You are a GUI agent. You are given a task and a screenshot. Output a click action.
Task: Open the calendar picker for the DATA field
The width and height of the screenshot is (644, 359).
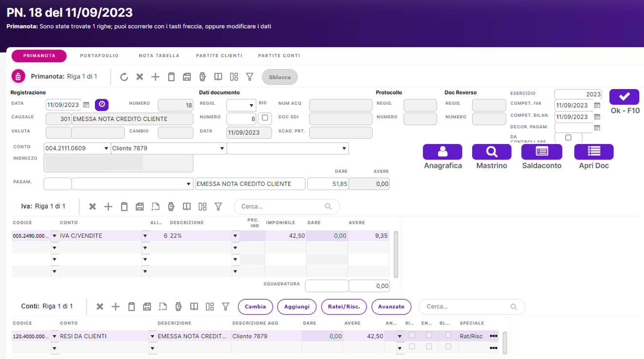86,105
